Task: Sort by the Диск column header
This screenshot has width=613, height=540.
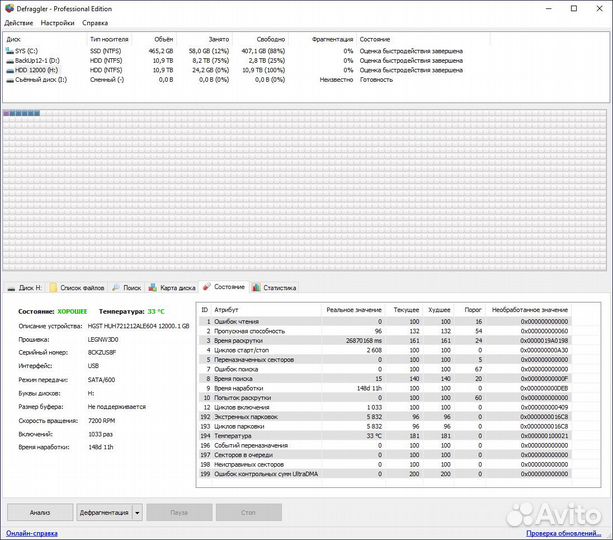Action: 45,39
